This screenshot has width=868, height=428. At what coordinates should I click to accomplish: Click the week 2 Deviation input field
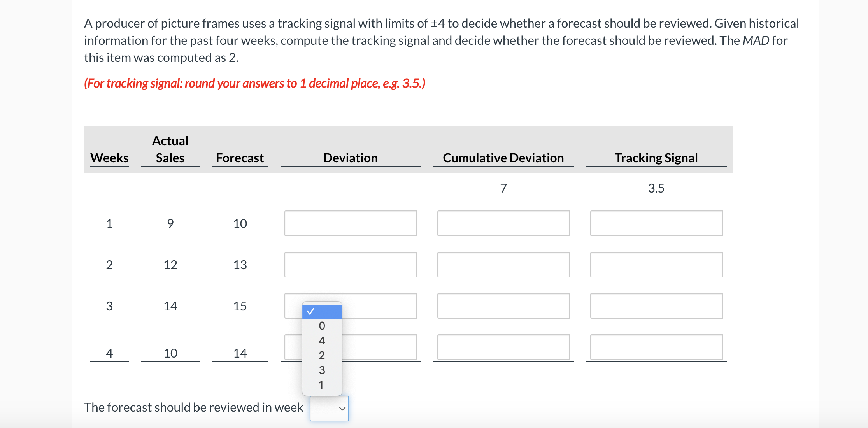click(x=351, y=265)
